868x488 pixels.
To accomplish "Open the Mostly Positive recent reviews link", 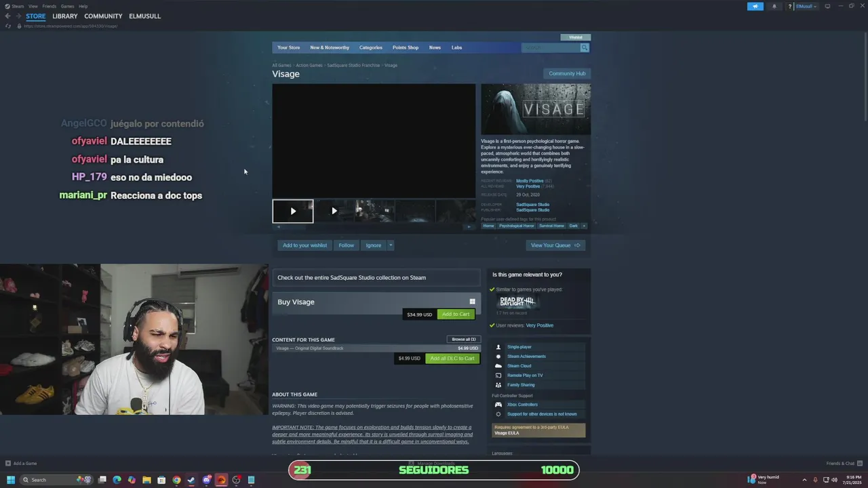I will [x=530, y=181].
